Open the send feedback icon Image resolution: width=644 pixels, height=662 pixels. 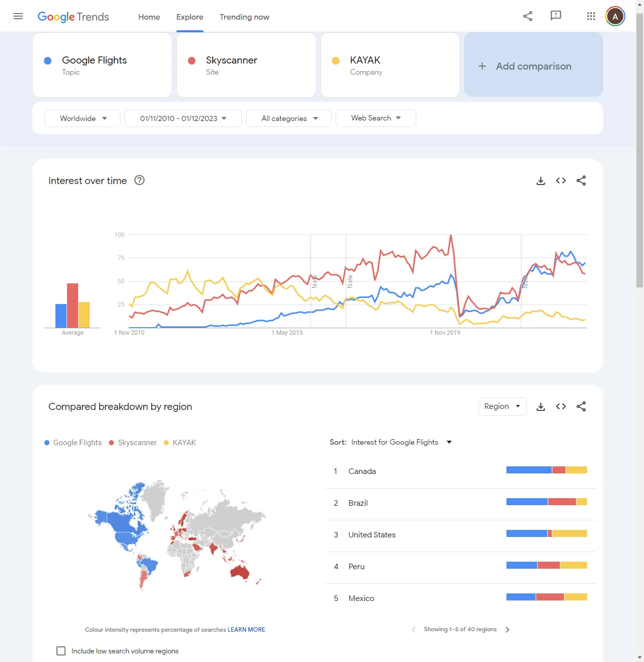point(556,16)
